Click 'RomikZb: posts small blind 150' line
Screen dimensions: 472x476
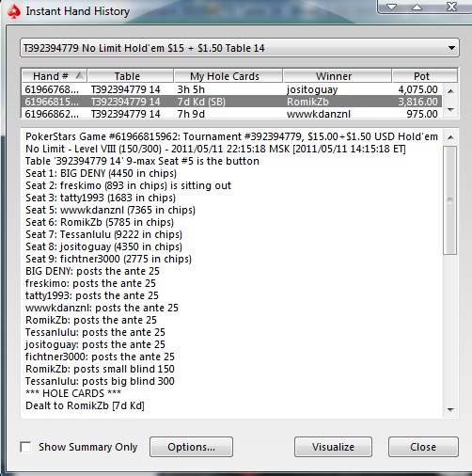(x=100, y=369)
